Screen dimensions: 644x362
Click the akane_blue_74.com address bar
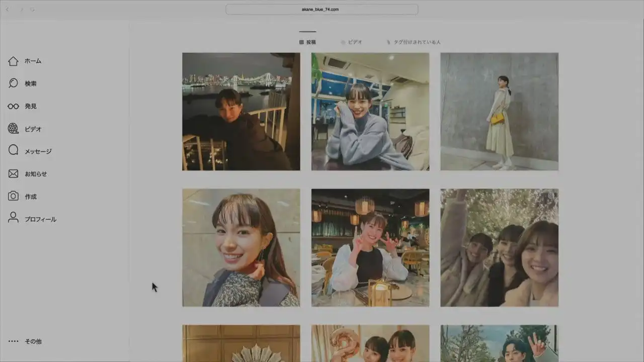tap(321, 10)
